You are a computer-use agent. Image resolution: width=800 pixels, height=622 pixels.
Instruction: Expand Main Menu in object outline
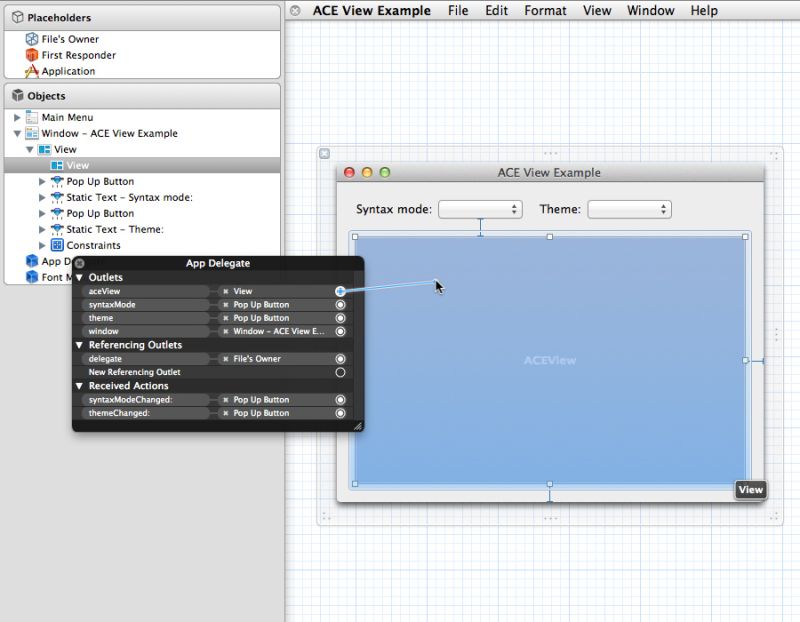tap(17, 117)
